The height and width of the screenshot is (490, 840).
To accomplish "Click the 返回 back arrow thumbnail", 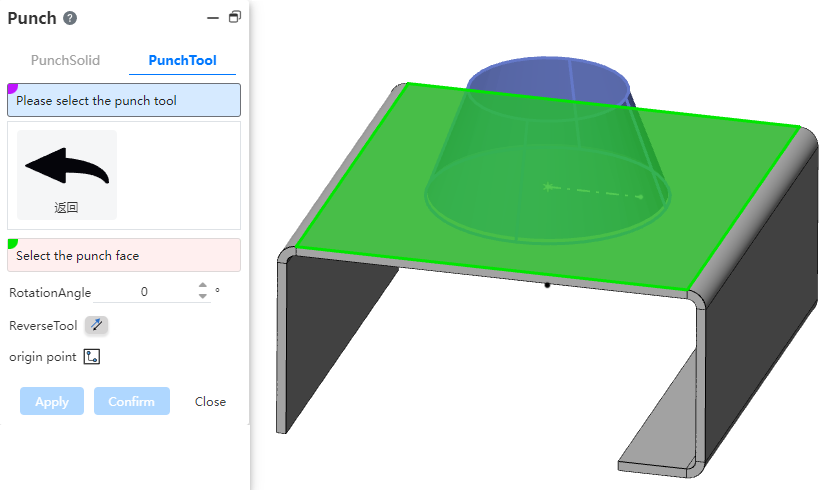I will point(67,175).
